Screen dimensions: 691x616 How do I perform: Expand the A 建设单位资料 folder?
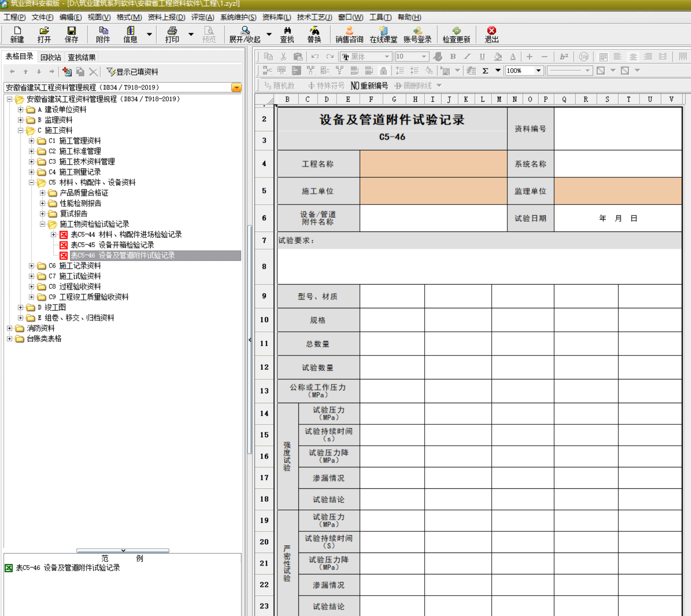(x=20, y=110)
